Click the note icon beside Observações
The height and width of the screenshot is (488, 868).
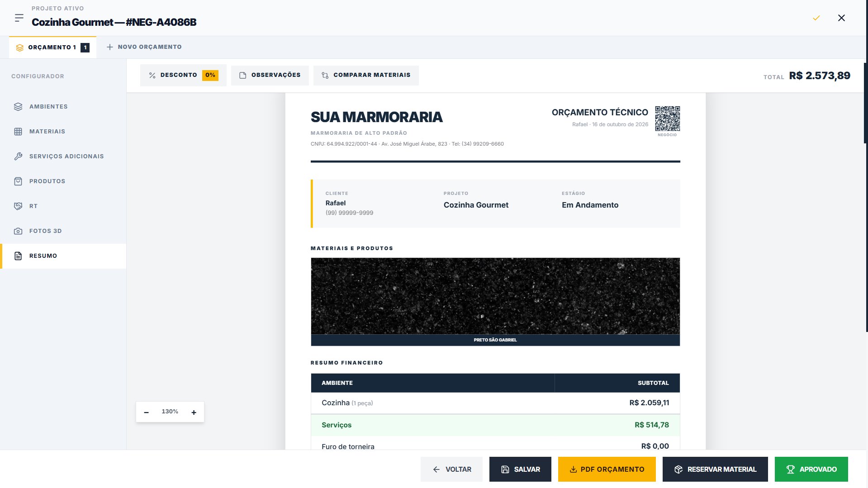pos(243,76)
